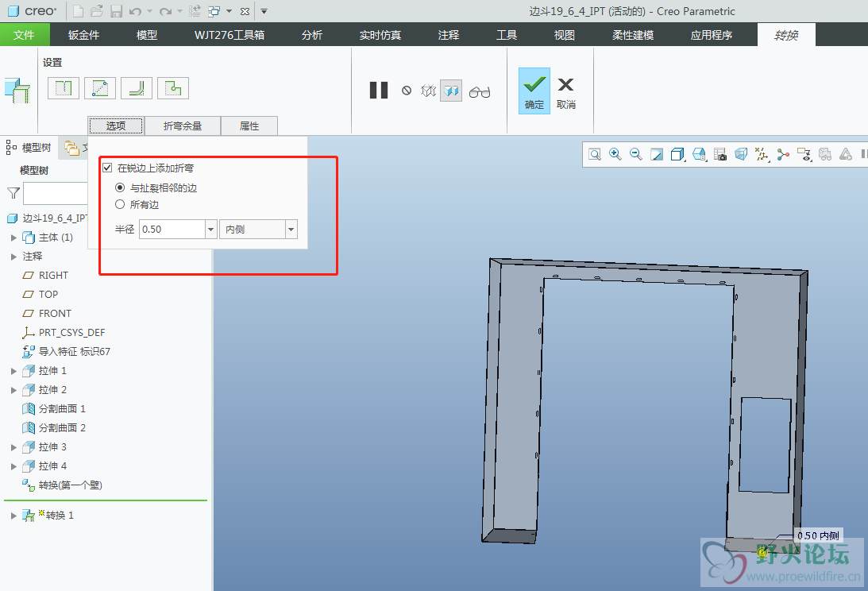Expand the 拉伸 3 tree node
The width and height of the screenshot is (868, 591).
(14, 447)
